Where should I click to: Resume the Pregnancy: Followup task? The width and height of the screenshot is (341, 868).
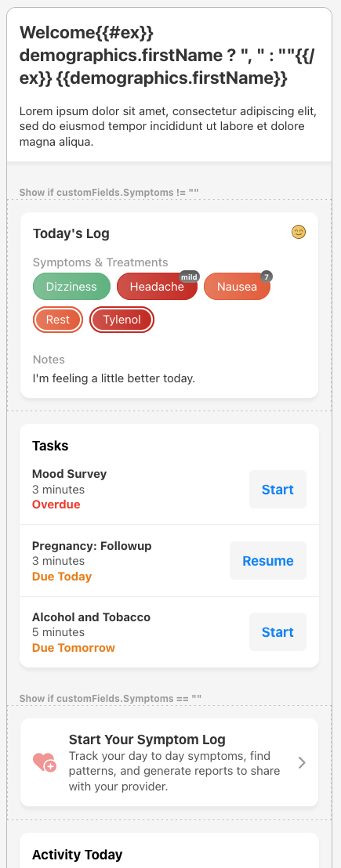coord(268,561)
